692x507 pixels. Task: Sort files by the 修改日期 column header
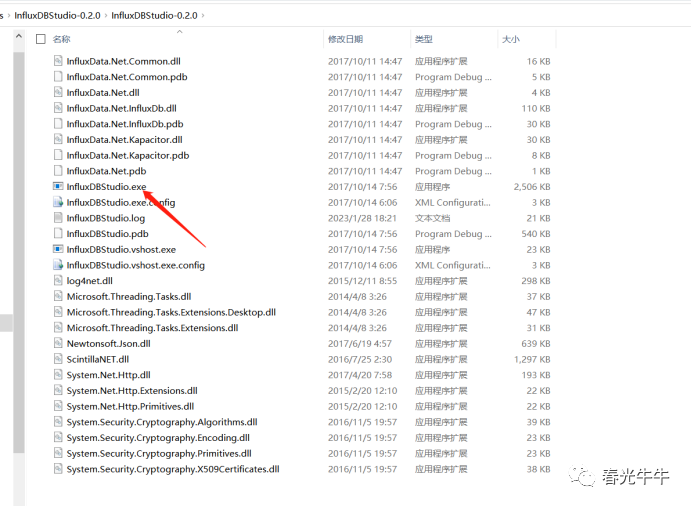(x=345, y=39)
